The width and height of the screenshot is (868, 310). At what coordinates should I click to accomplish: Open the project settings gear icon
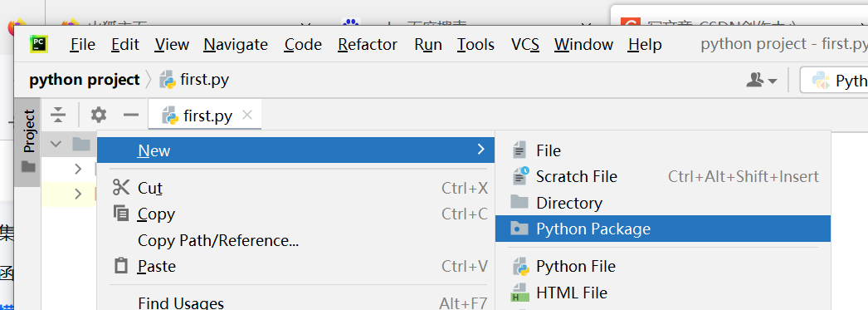(99, 115)
